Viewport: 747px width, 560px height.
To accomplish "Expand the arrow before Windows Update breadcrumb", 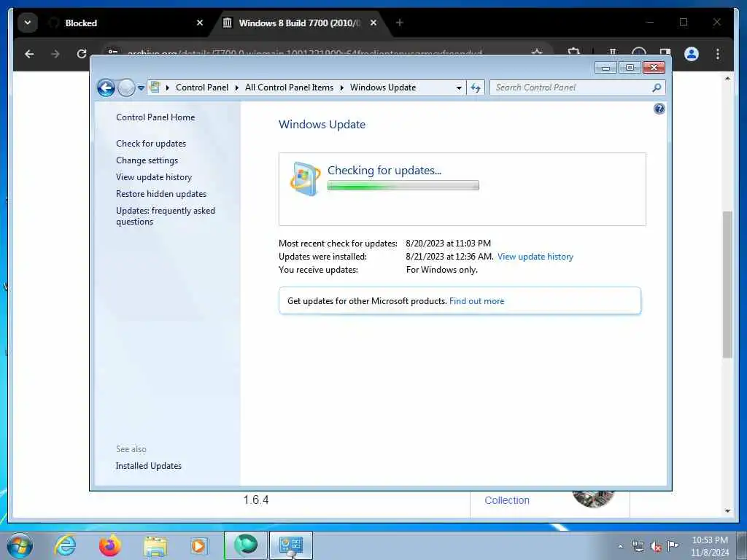I will [x=341, y=87].
